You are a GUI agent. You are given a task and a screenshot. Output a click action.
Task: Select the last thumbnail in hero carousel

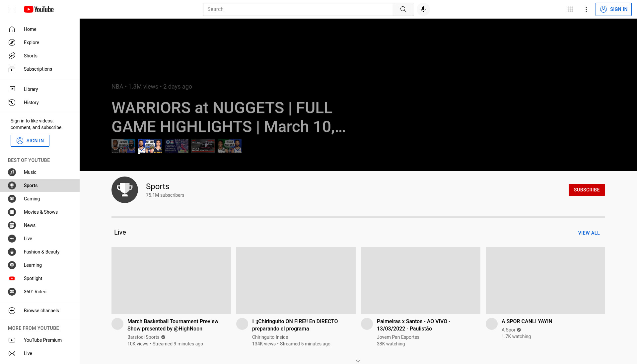click(230, 146)
